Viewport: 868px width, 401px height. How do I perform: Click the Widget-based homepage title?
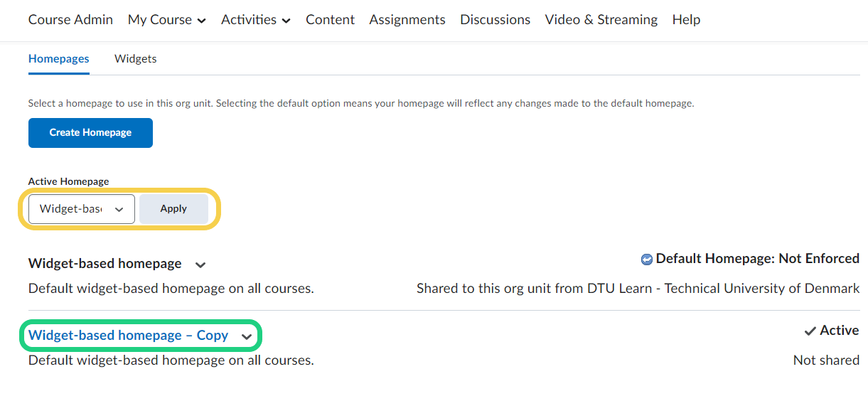point(105,264)
